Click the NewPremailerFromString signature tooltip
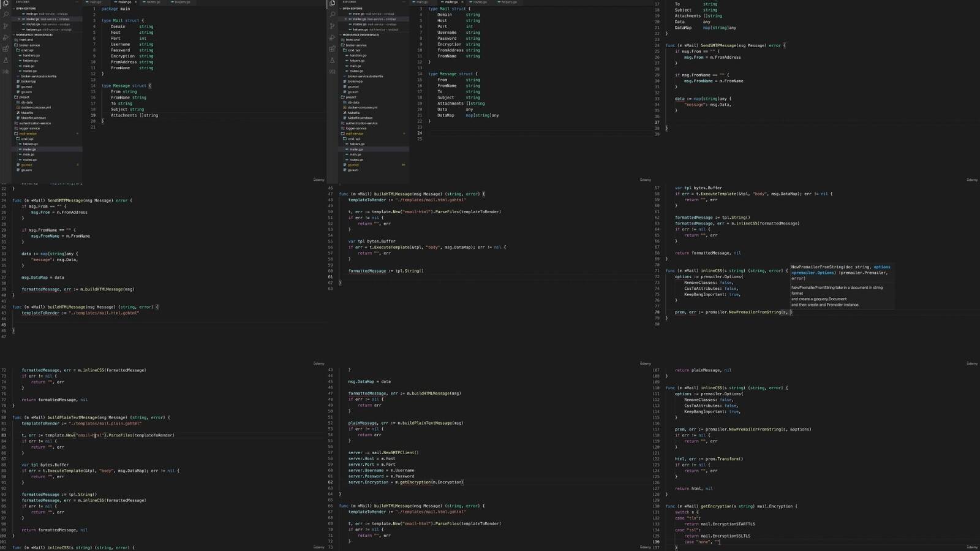The image size is (980, 551). click(x=840, y=285)
